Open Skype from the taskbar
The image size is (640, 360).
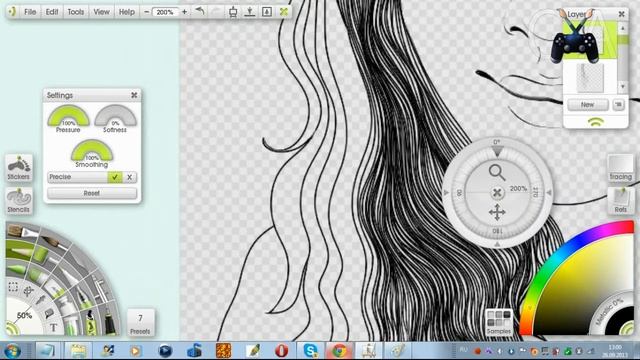(x=311, y=351)
